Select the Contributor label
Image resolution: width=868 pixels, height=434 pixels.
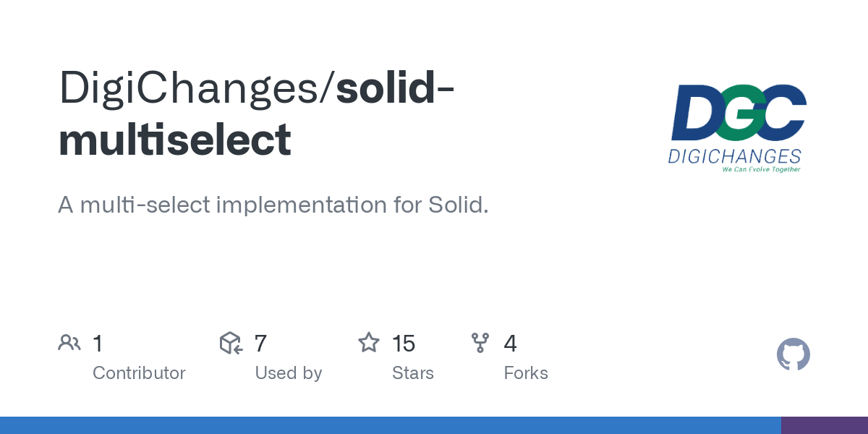tap(139, 373)
